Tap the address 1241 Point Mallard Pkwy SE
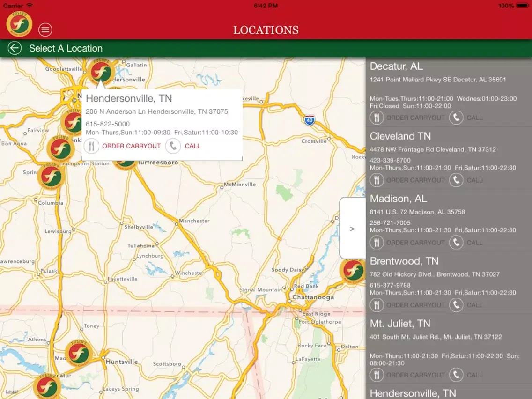The width and height of the screenshot is (532, 399). (x=438, y=80)
